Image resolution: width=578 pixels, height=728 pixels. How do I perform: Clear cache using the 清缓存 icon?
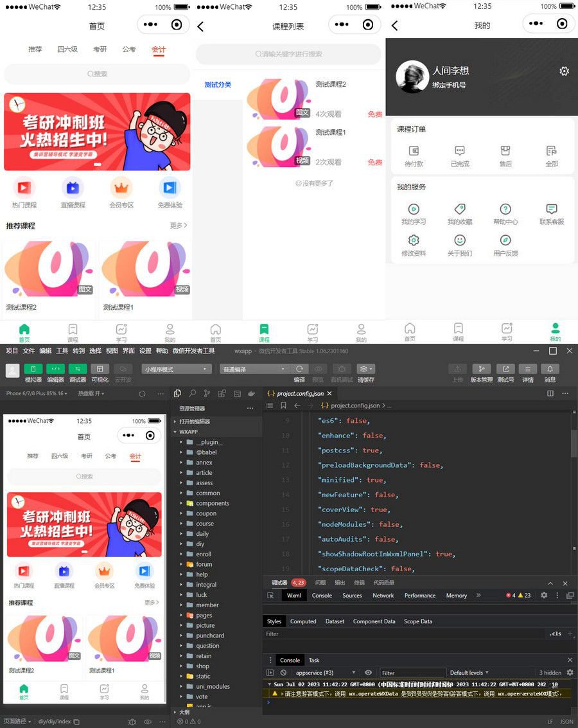point(365,368)
